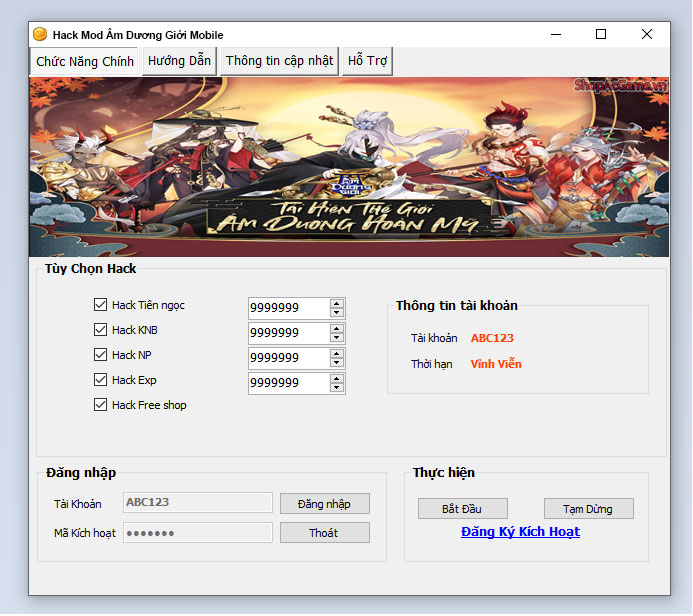
Task: Decrease the Hack NP value with down arrow
Action: click(x=337, y=362)
